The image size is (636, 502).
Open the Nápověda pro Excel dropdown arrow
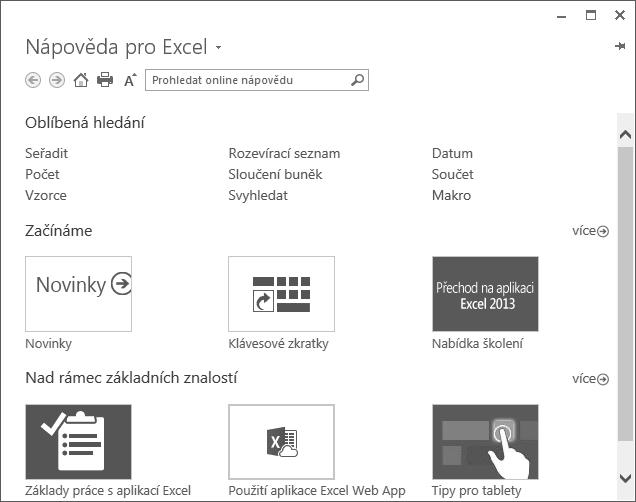pos(218,47)
